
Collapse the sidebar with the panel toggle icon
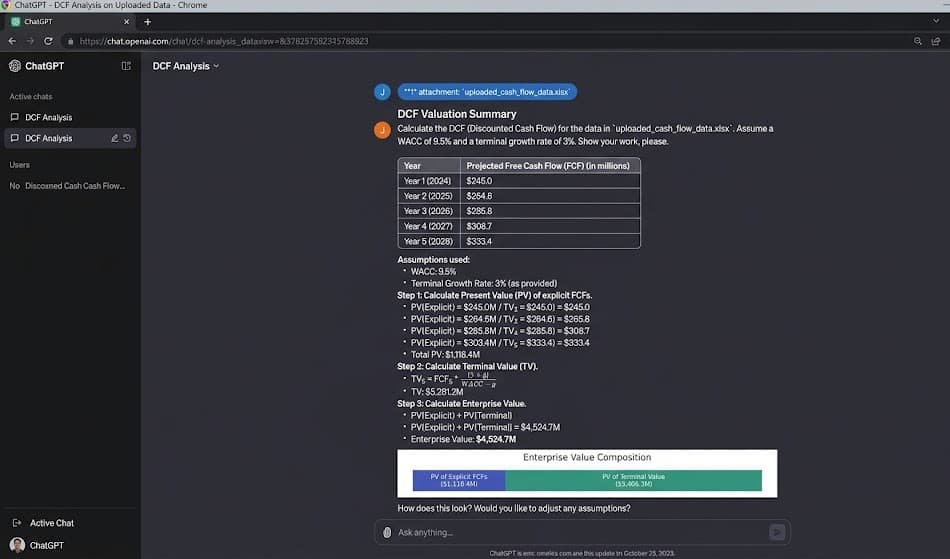(x=126, y=66)
